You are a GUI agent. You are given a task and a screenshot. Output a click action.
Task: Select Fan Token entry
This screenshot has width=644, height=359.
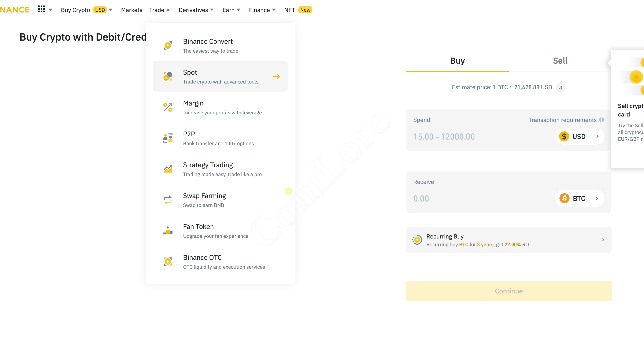tap(220, 231)
